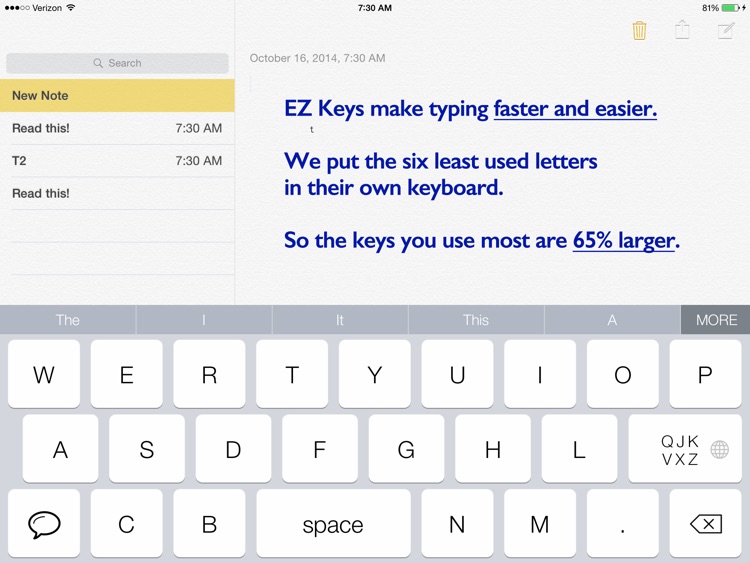The height and width of the screenshot is (563, 750).
Task: Open the share sheet icon
Action: point(682,30)
